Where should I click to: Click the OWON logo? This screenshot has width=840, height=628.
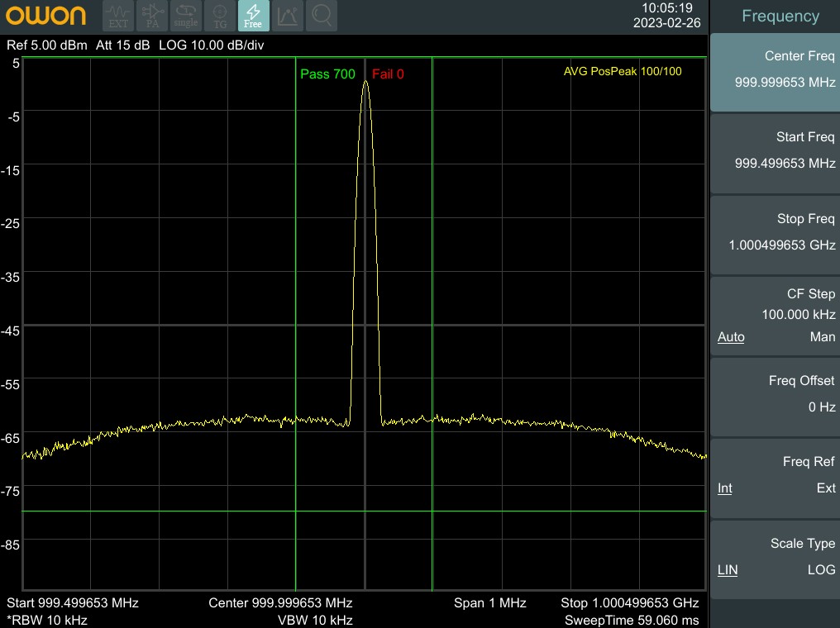pyautogui.click(x=48, y=16)
